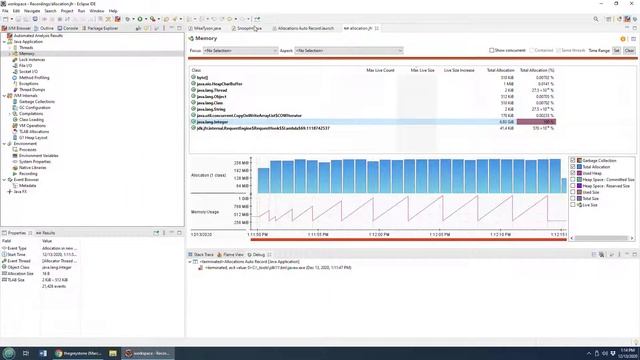
Task: Enable the Show concurrent checkbox
Action: pyautogui.click(x=491, y=51)
